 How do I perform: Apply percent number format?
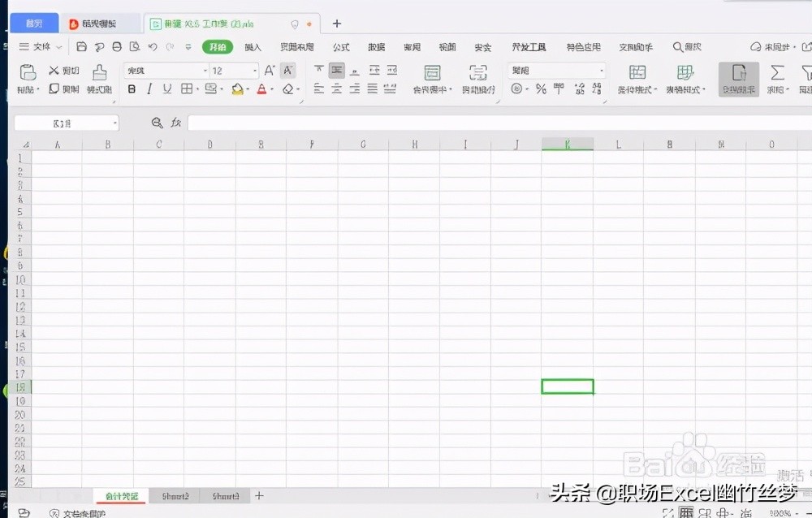click(541, 88)
